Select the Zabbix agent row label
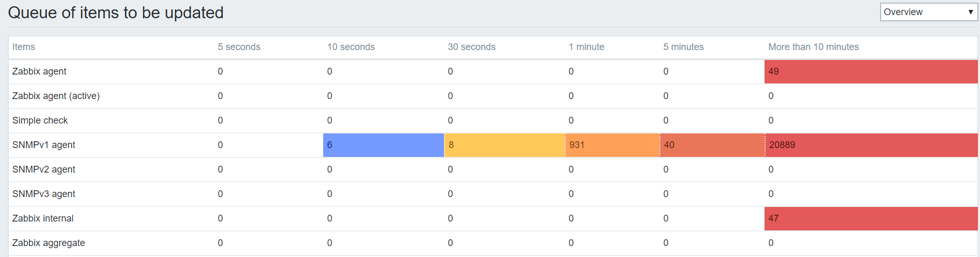This screenshot has height=257, width=980. 40,71
